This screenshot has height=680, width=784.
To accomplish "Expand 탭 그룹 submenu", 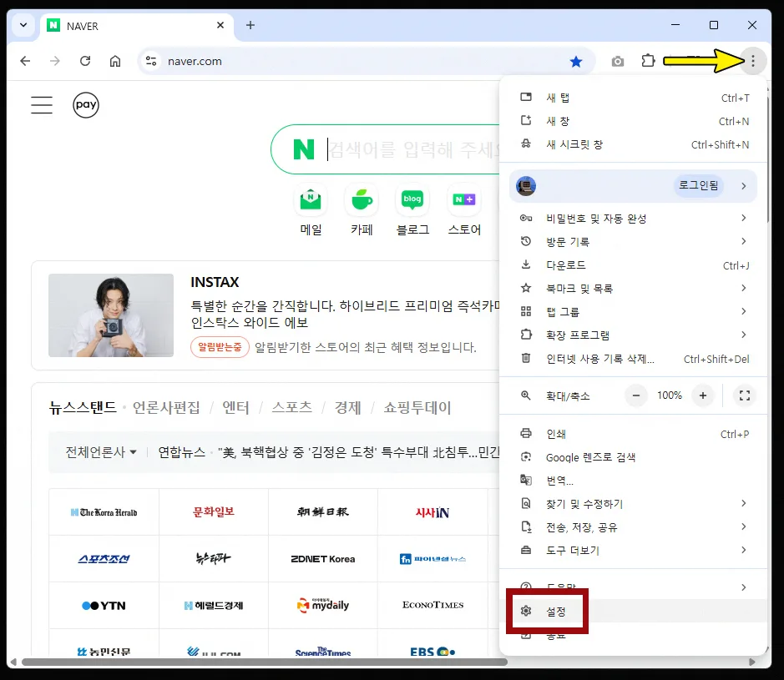I will click(633, 312).
